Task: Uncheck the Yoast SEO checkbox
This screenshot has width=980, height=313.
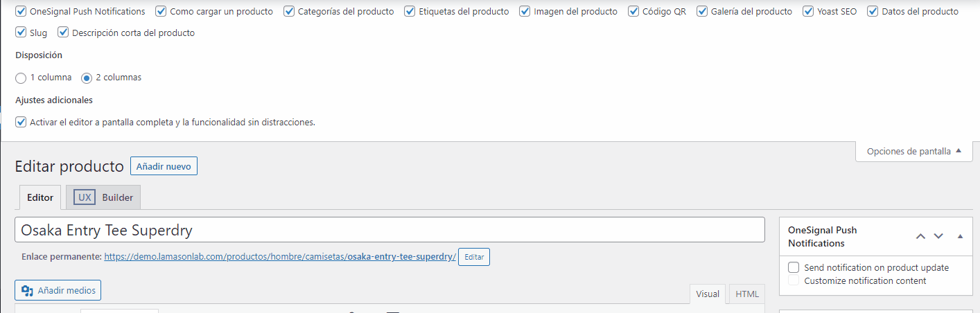Action: coord(808,11)
